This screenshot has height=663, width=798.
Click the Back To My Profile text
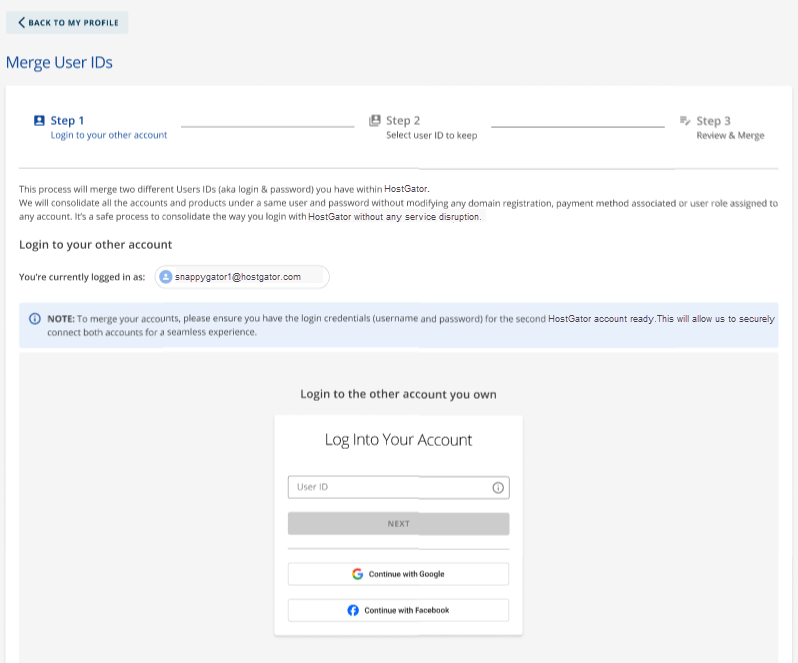click(74, 23)
